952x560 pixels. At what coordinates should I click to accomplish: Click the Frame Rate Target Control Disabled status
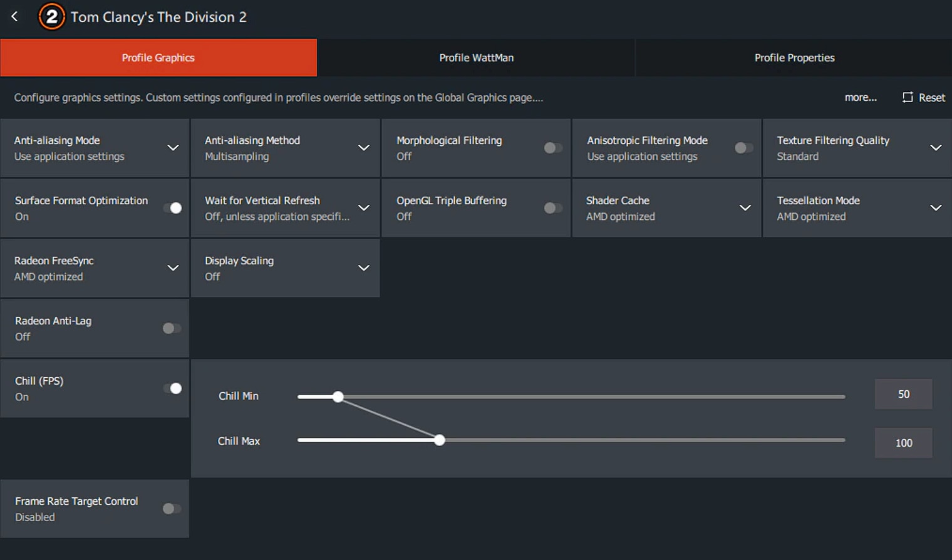click(35, 517)
